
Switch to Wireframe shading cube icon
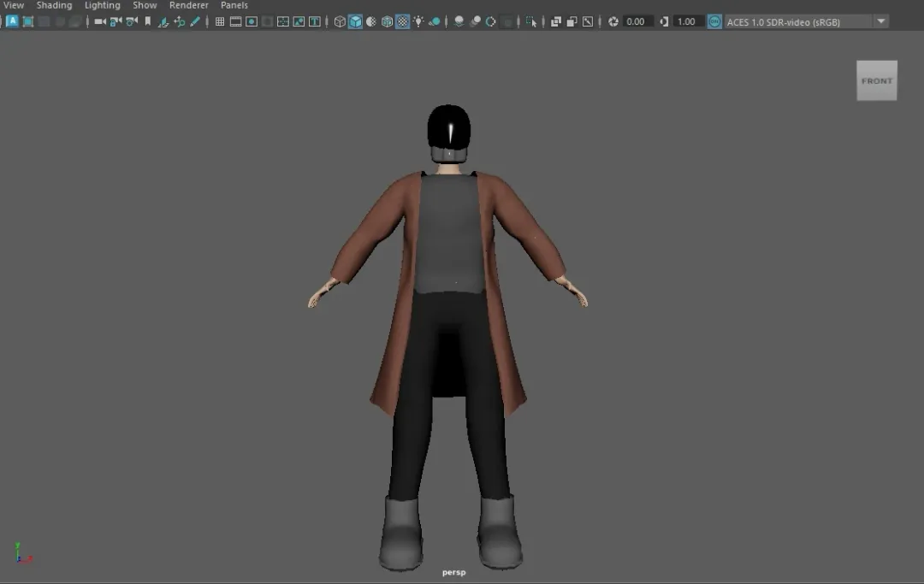[340, 21]
